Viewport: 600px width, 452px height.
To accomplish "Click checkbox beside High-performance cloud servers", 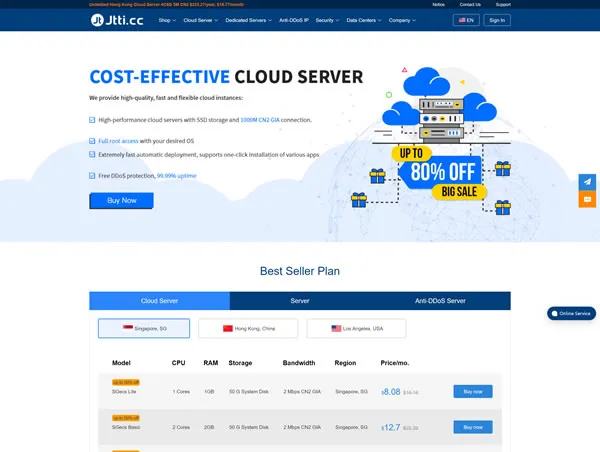I will (92, 120).
